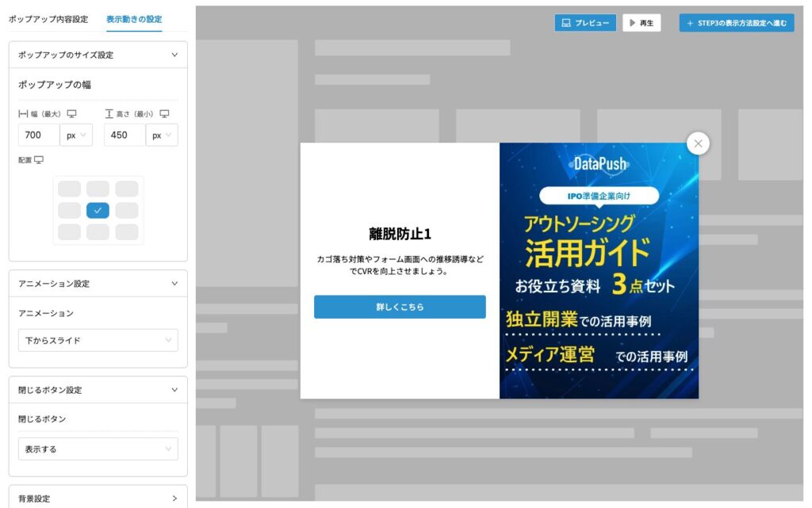Open the 表示する close button dropdown
The image size is (812, 508).
click(x=98, y=449)
